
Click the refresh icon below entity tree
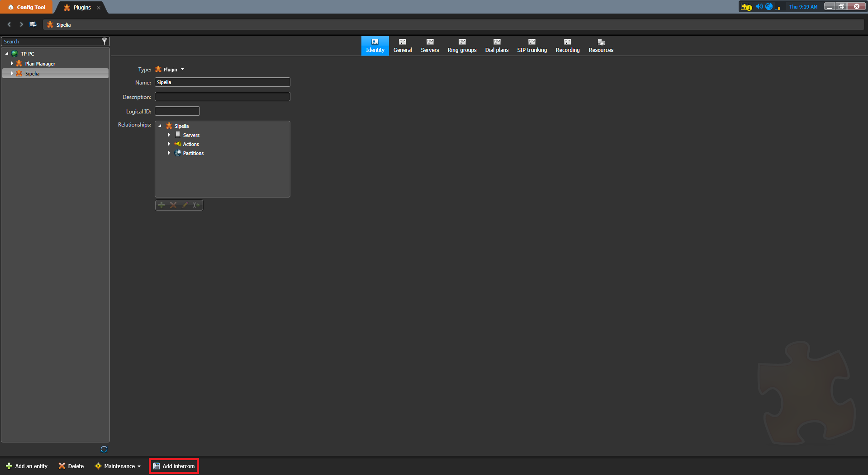(x=104, y=449)
